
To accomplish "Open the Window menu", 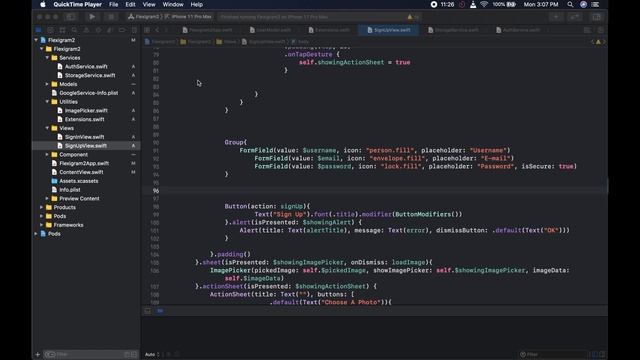I will (x=173, y=4).
